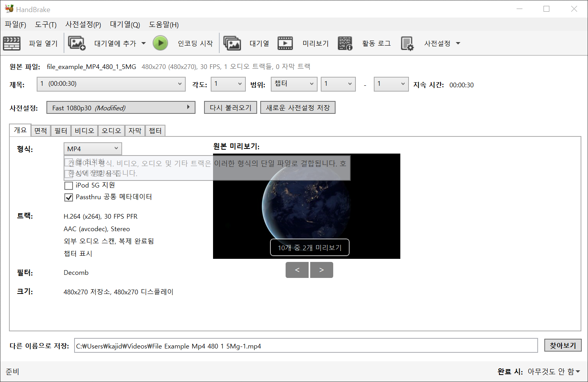The height and width of the screenshot is (382, 588).
Task: Toggle the iPod 5G 지원 checkbox
Action: [69, 186]
